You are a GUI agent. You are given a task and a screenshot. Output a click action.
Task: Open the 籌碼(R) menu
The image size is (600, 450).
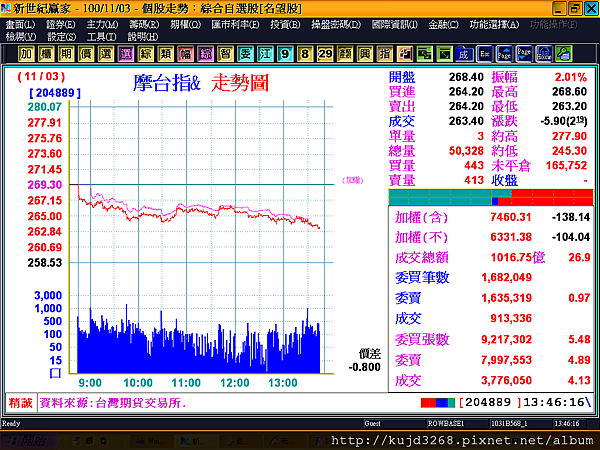tap(144, 25)
